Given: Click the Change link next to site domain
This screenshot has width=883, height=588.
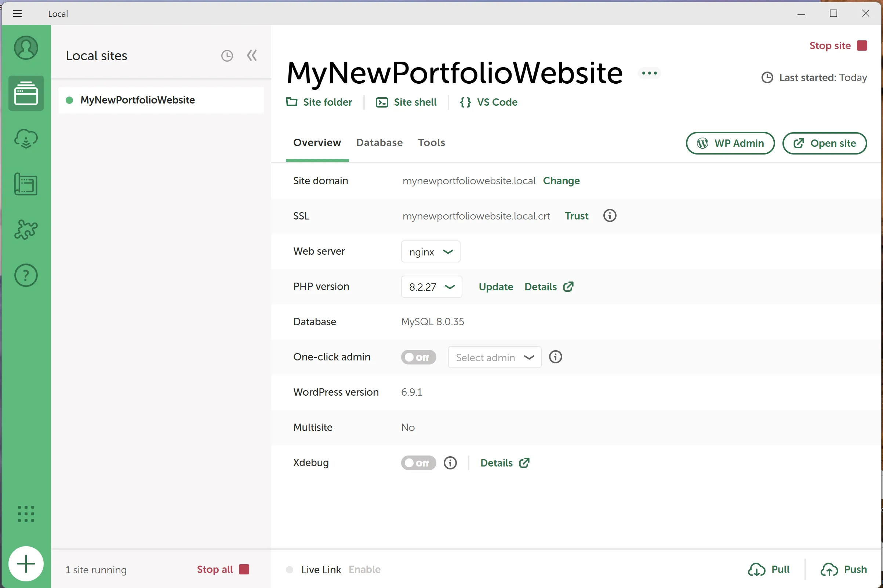Looking at the screenshot, I should click(561, 181).
